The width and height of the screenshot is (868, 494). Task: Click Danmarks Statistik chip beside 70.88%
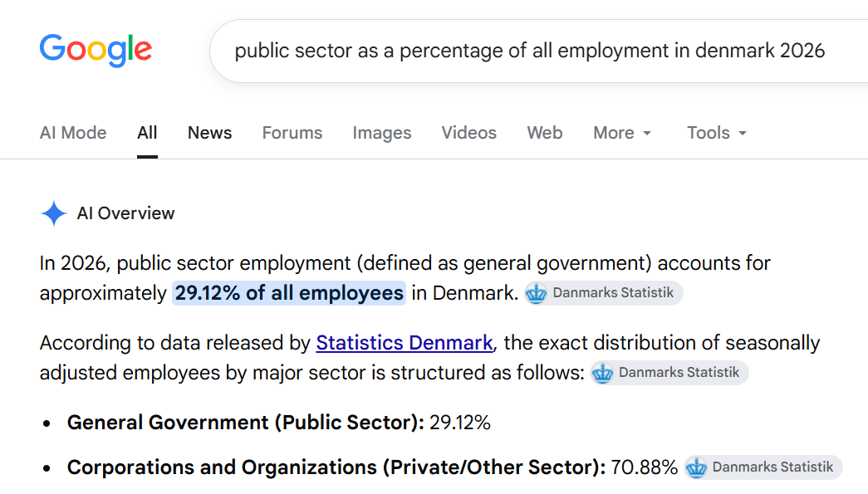click(763, 467)
